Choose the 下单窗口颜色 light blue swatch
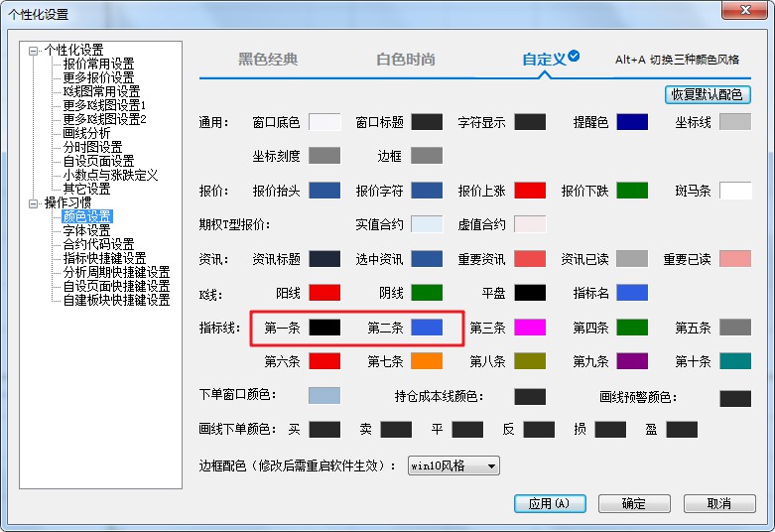This screenshot has height=532, width=775. [324, 396]
